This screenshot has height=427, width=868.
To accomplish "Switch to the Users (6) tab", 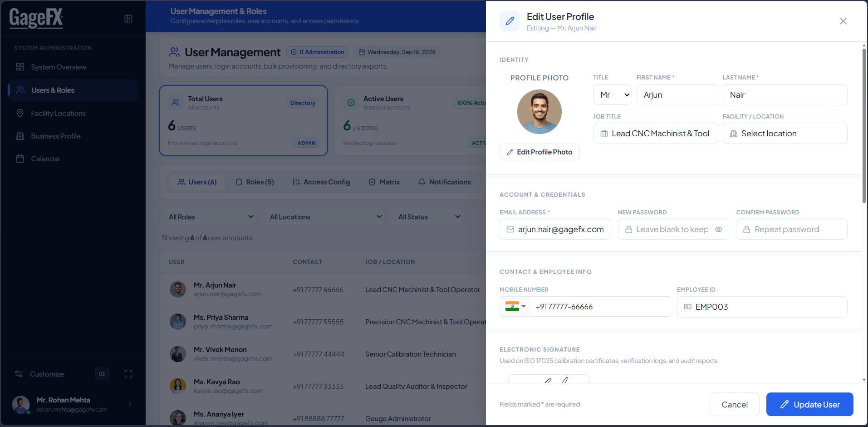I will (197, 182).
